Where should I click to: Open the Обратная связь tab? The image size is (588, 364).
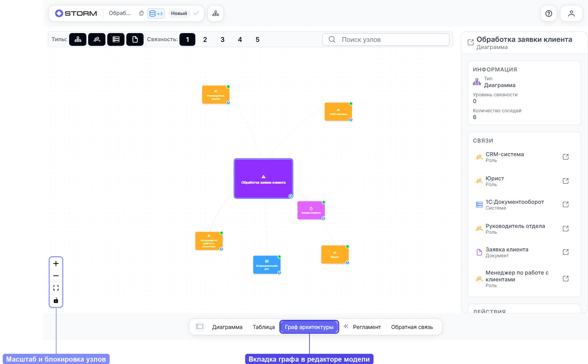tap(412, 327)
